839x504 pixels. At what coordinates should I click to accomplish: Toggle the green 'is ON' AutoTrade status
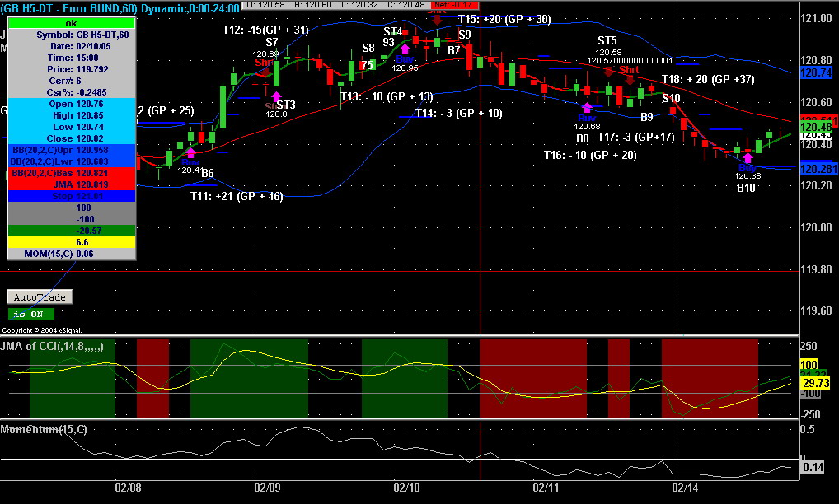pos(31,315)
